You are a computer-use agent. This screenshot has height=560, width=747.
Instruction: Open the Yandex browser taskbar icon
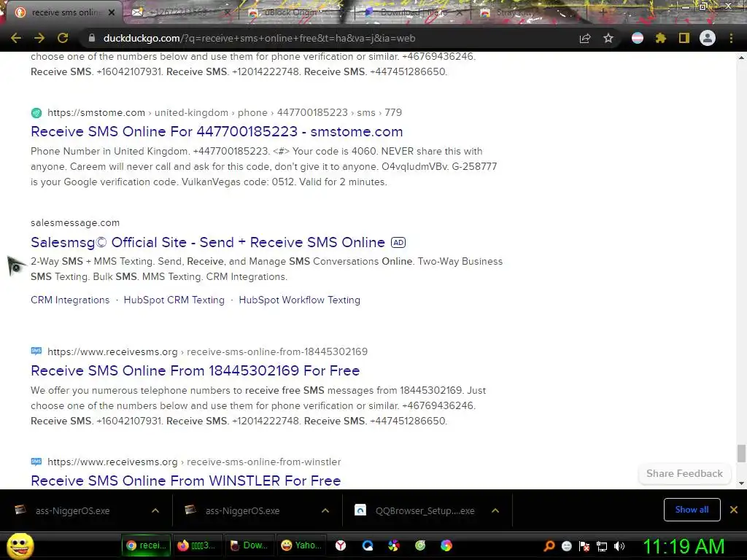(341, 545)
